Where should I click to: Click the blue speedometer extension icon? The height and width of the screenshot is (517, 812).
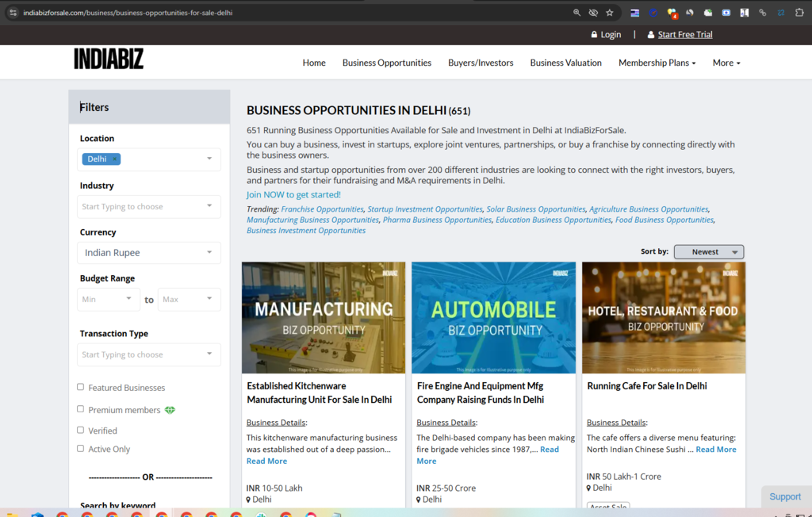click(653, 13)
